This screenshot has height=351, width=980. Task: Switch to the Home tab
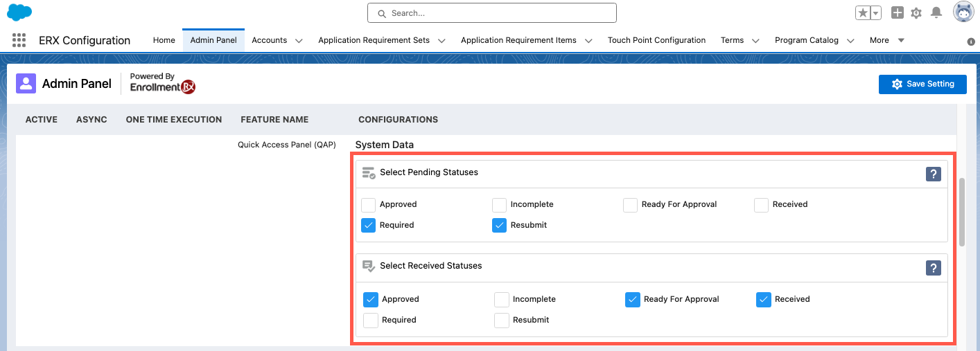(164, 40)
